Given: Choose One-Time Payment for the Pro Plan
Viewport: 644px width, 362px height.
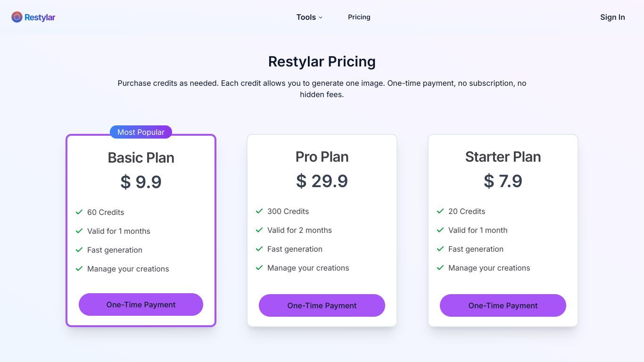Looking at the screenshot, I should [322, 305].
